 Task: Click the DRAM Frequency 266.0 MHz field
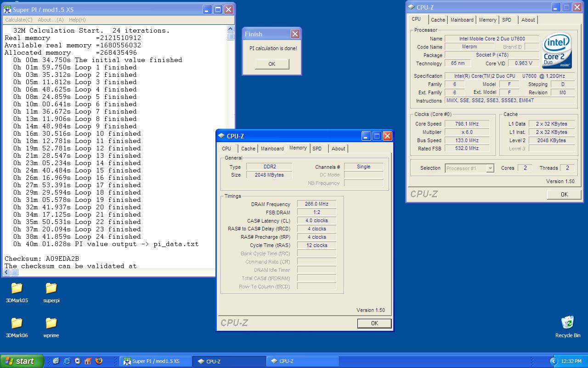coord(317,204)
